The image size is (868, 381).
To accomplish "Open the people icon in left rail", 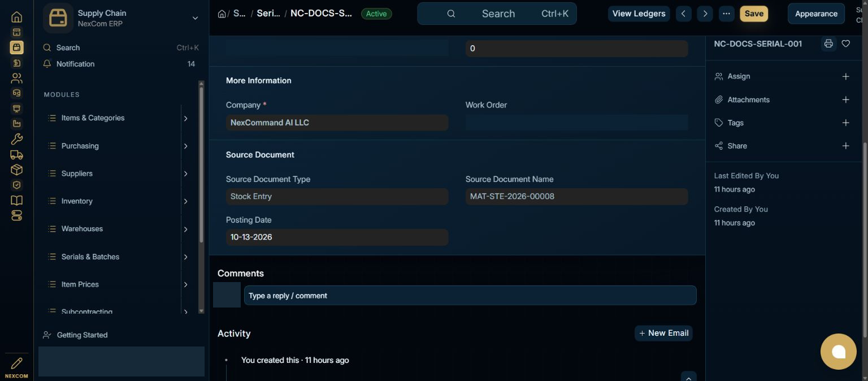I will (16, 78).
